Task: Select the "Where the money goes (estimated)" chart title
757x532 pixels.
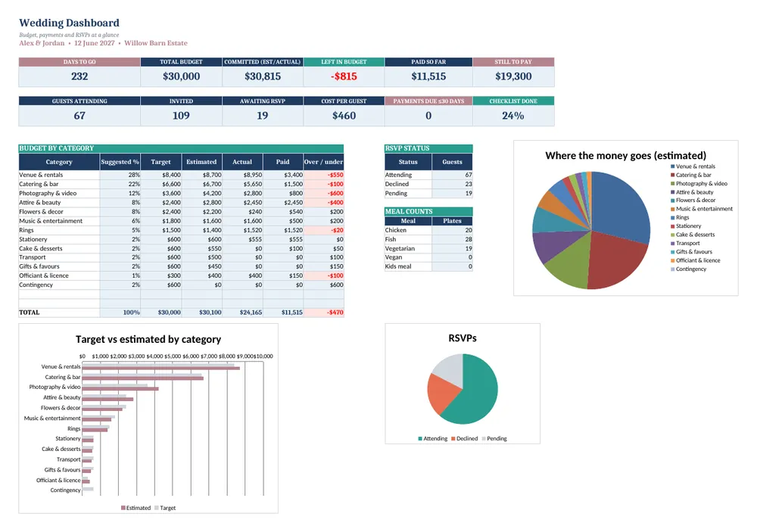Action: pyautogui.click(x=626, y=155)
